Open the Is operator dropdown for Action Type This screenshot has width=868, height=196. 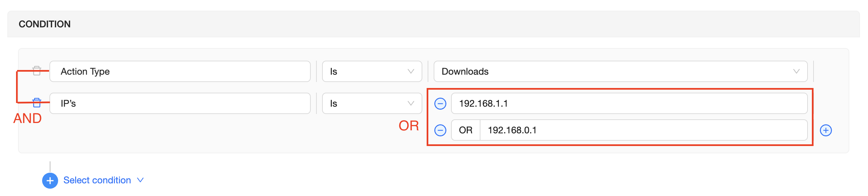pos(371,71)
